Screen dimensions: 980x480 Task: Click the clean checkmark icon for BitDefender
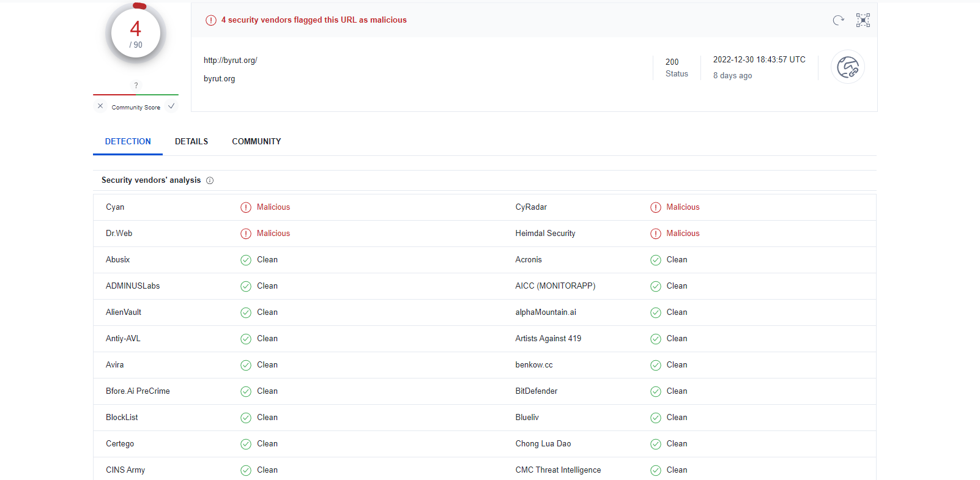point(656,391)
